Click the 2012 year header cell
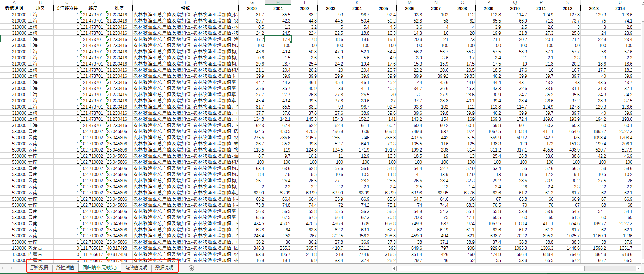 click(x=567, y=8)
